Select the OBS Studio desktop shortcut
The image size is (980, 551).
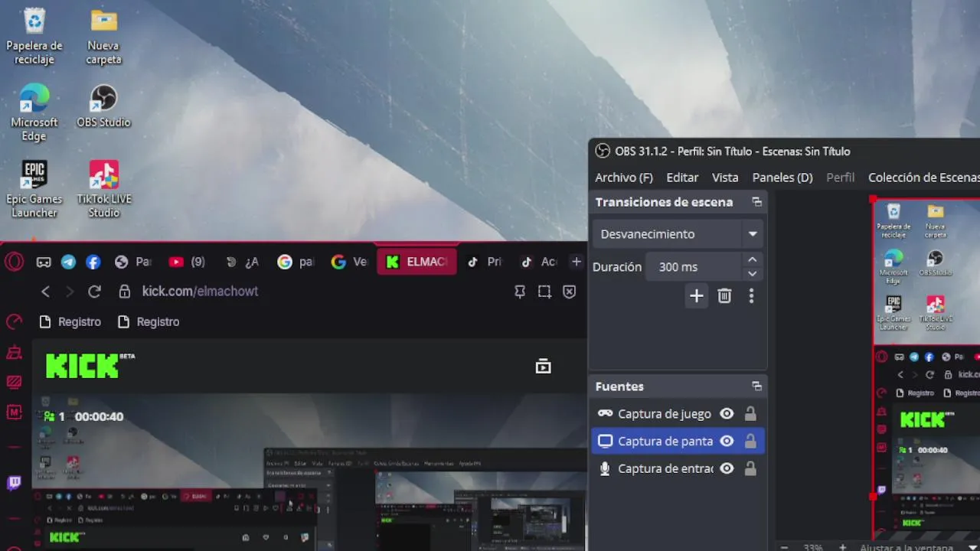click(x=103, y=106)
